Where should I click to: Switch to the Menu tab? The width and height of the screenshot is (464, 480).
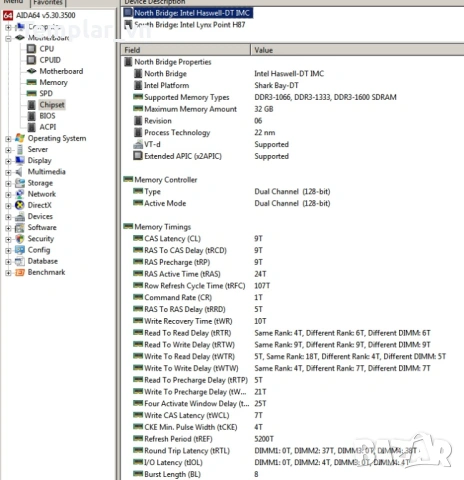pyautogui.click(x=13, y=2)
